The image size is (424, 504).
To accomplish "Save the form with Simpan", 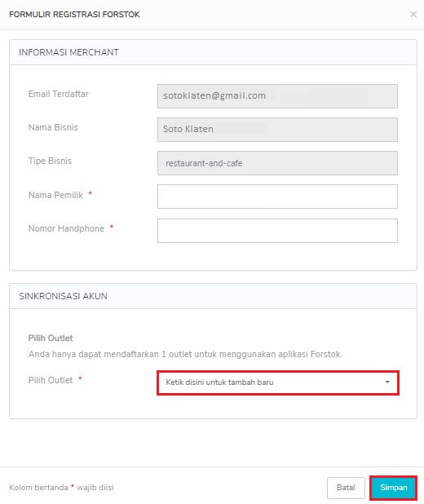I will click(394, 488).
